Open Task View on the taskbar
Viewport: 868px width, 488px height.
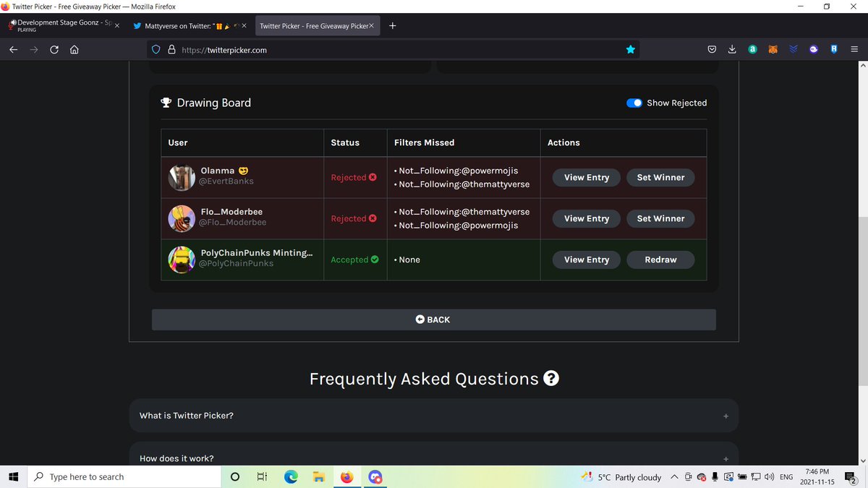pos(263,477)
